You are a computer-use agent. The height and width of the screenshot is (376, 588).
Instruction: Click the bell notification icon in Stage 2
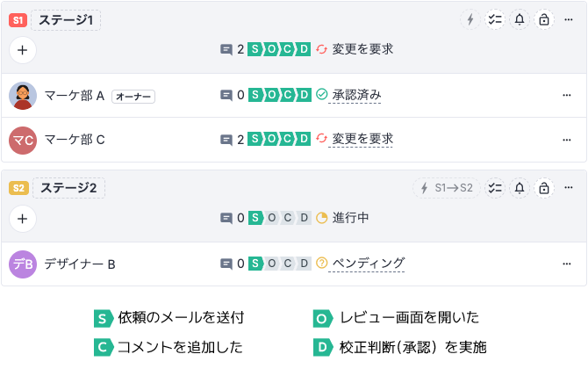(520, 188)
